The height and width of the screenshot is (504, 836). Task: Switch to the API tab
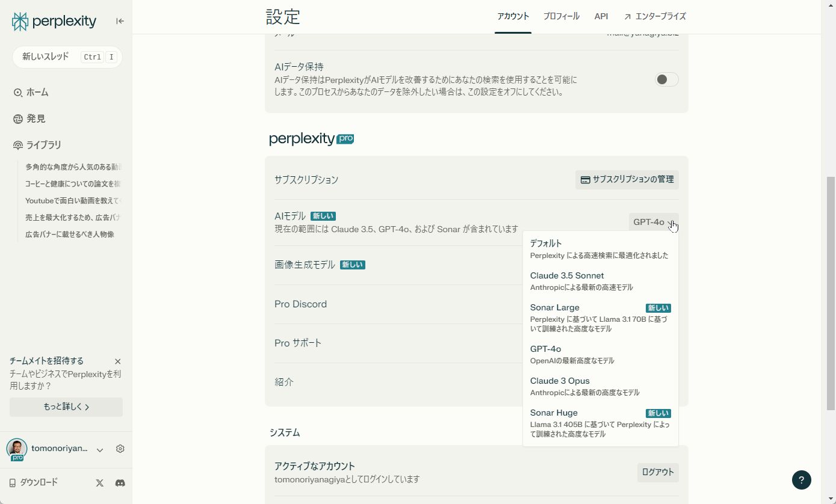pos(601,16)
